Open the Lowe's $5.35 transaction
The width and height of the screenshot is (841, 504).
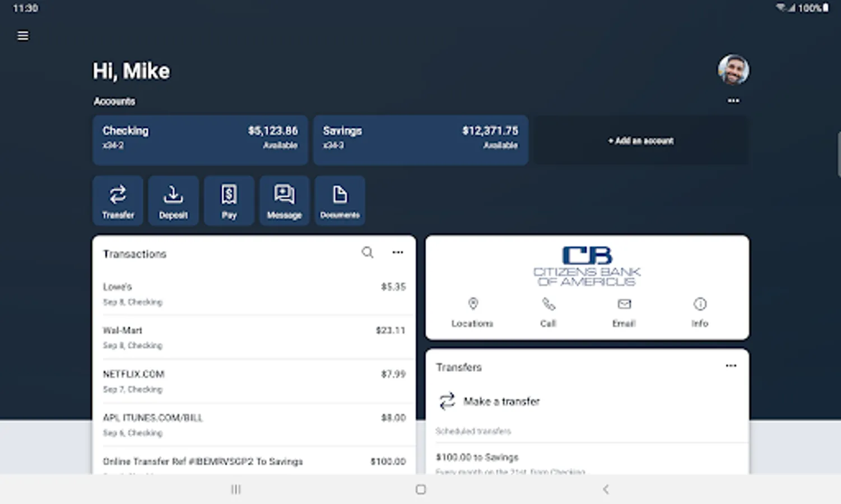click(254, 294)
